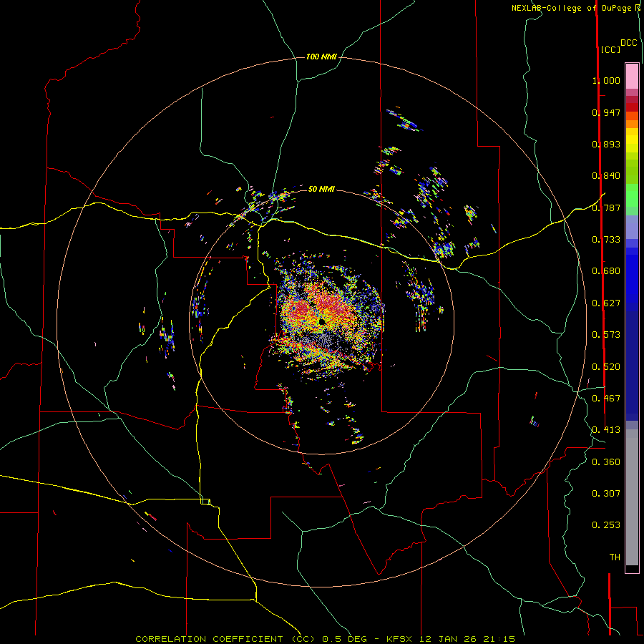The width and height of the screenshot is (644, 644).
Task: Click the 0.5 DEG elevation text
Action: (345, 639)
